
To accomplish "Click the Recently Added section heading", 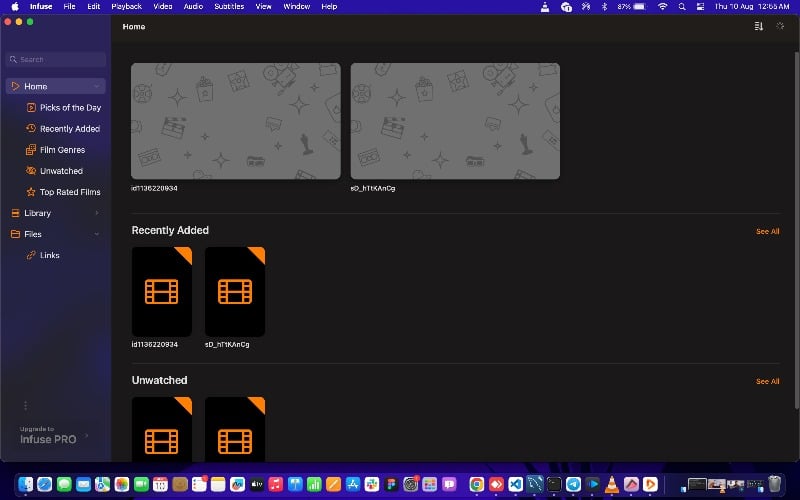I will point(170,230).
